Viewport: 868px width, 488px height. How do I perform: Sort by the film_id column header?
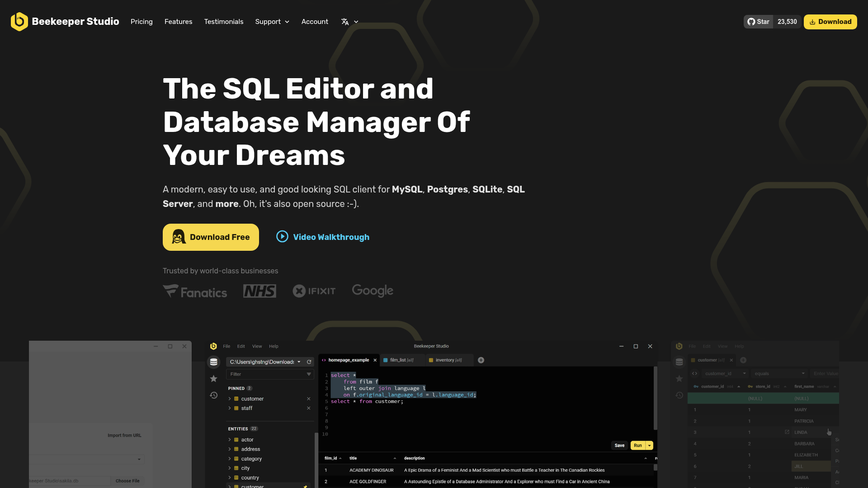[333, 458]
